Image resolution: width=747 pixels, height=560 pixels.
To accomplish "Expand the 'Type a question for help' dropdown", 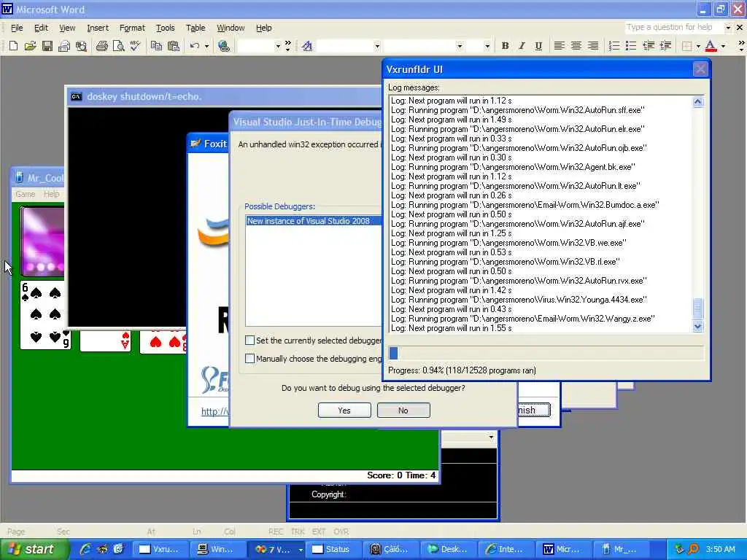I will click(x=728, y=28).
